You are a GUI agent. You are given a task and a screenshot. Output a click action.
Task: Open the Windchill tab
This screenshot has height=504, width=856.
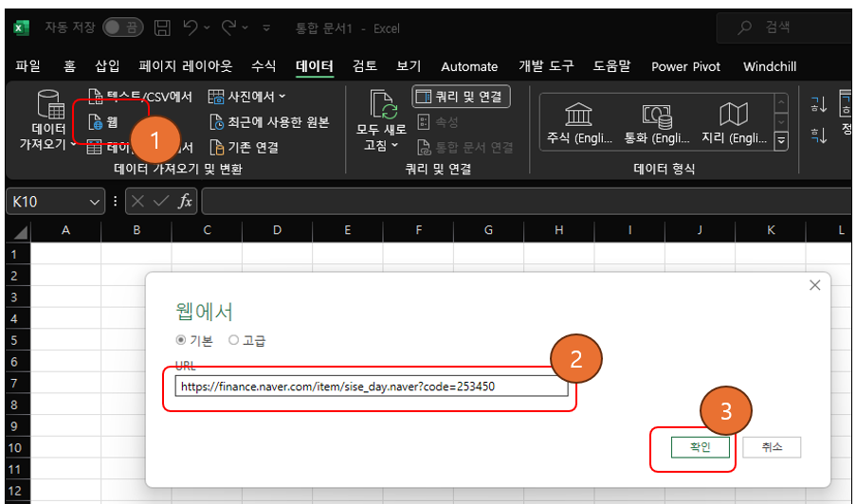pyautogui.click(x=770, y=67)
